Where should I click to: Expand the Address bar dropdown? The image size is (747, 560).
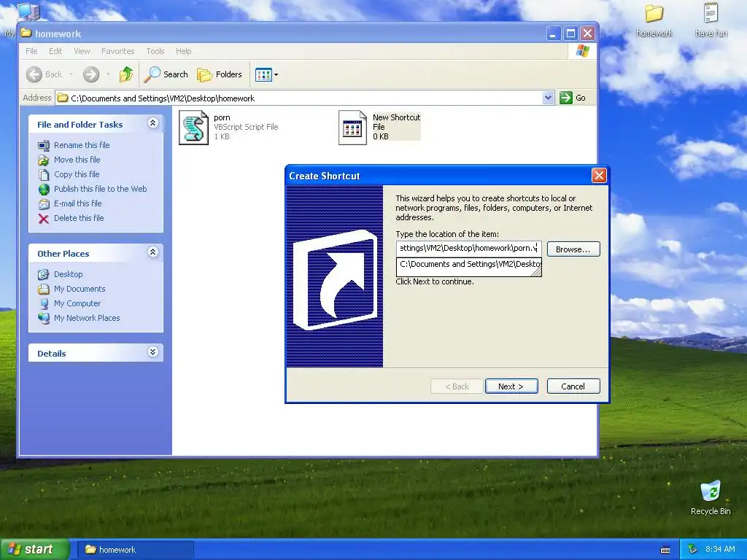(x=548, y=98)
